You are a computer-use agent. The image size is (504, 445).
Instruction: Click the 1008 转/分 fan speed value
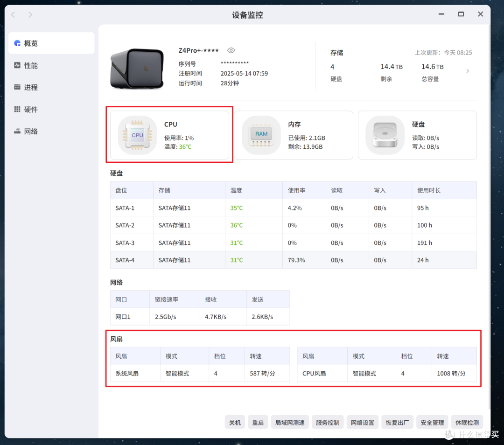click(x=451, y=373)
